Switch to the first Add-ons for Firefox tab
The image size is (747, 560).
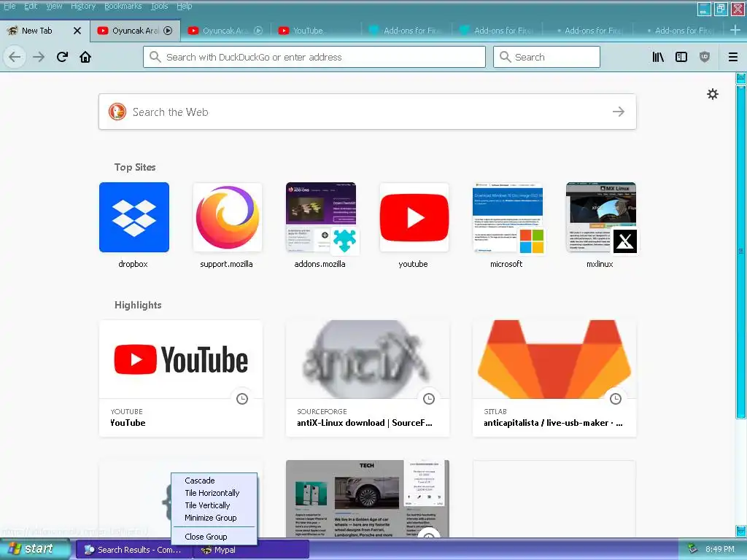point(406,31)
